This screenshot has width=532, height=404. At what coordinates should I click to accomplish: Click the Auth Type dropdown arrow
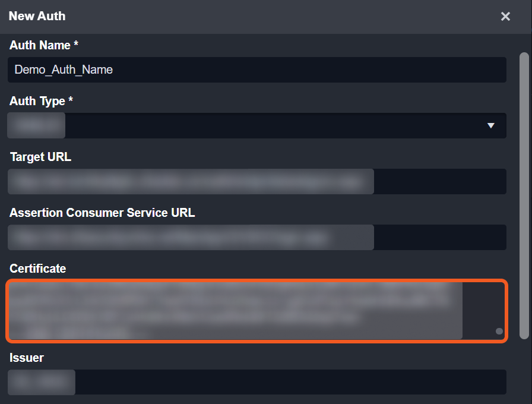491,125
